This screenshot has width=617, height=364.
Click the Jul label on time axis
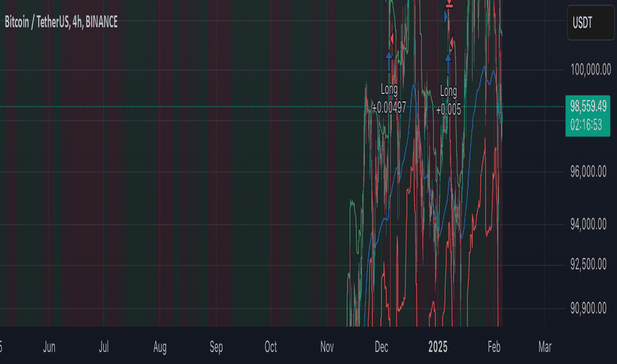pyautogui.click(x=103, y=347)
